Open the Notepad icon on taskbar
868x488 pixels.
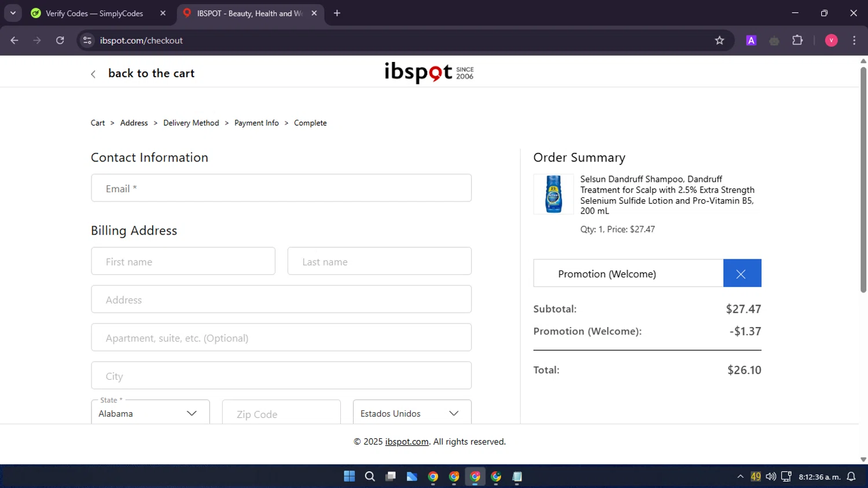point(517,476)
